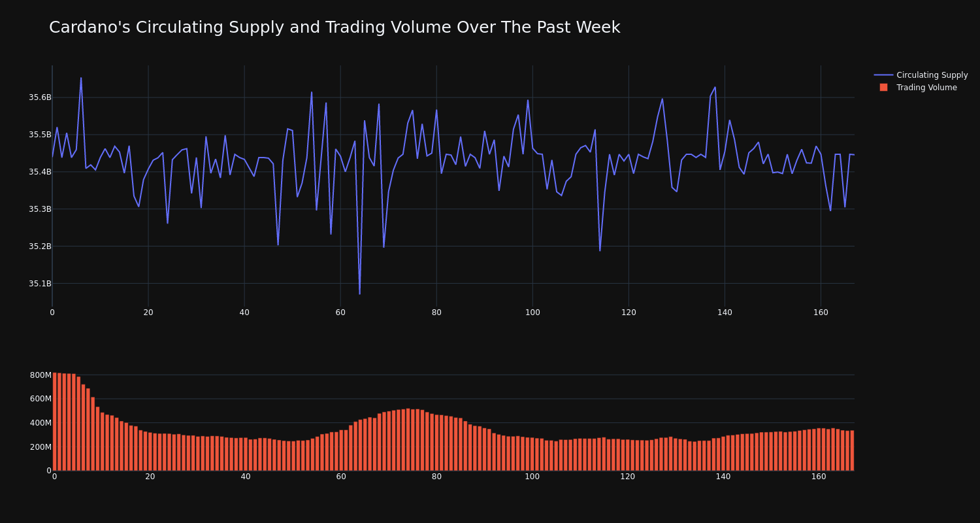The width and height of the screenshot is (980, 523).
Task: Click the 35.6B y-axis label
Action: [40, 97]
